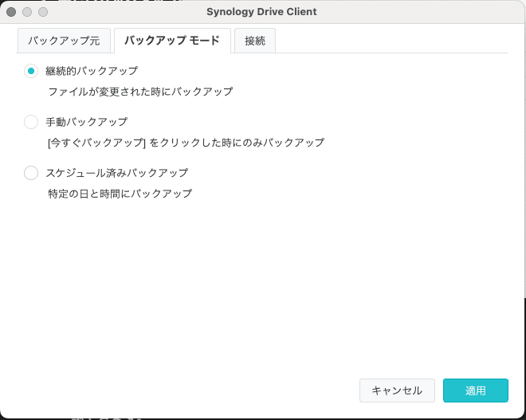Click the blank panel area below the backup options
Image resolution: width=526 pixels, height=420 pixels.
tap(263, 287)
